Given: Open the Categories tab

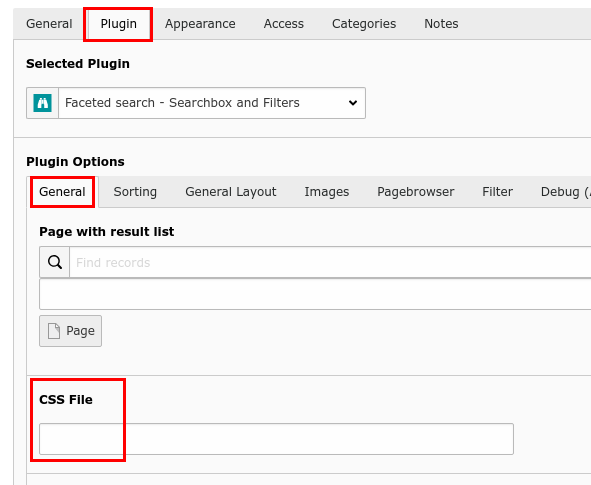Looking at the screenshot, I should [364, 24].
